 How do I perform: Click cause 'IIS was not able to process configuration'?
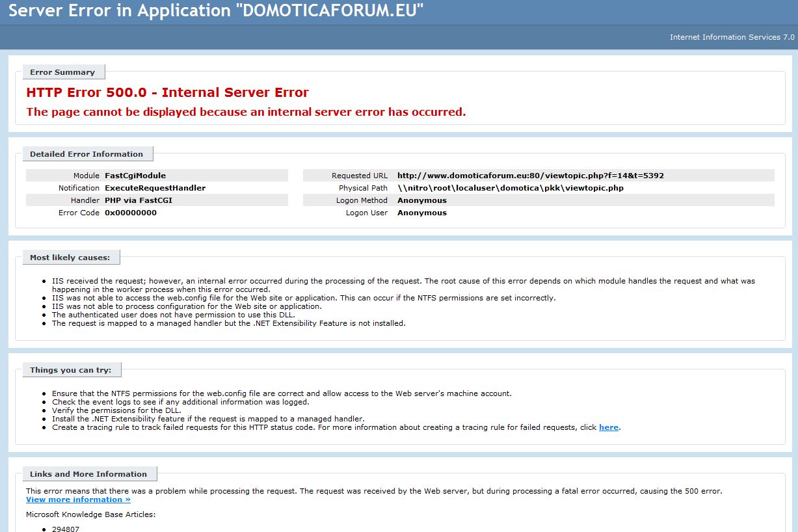pyautogui.click(x=187, y=306)
